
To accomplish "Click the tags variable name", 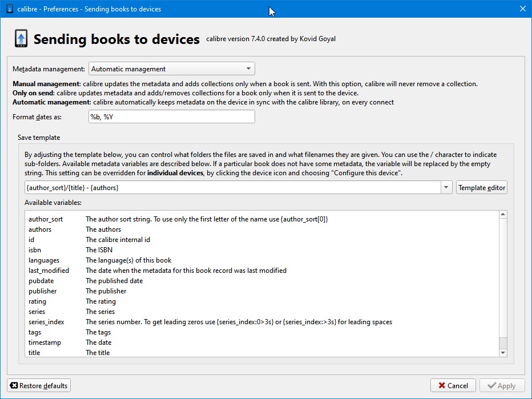I will point(35,332).
